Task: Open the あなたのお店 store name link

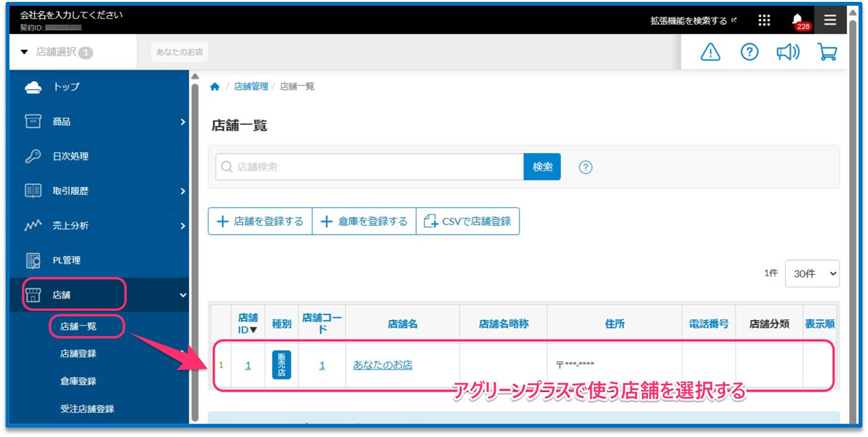Action: click(x=383, y=365)
